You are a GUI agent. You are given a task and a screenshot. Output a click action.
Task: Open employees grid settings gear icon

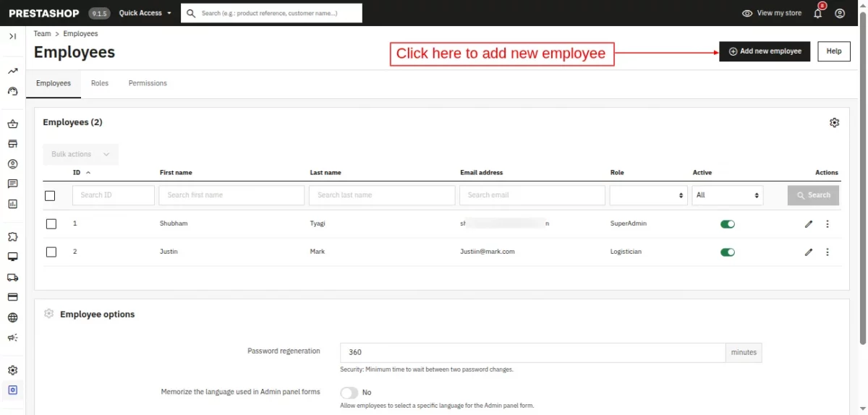[x=834, y=123]
